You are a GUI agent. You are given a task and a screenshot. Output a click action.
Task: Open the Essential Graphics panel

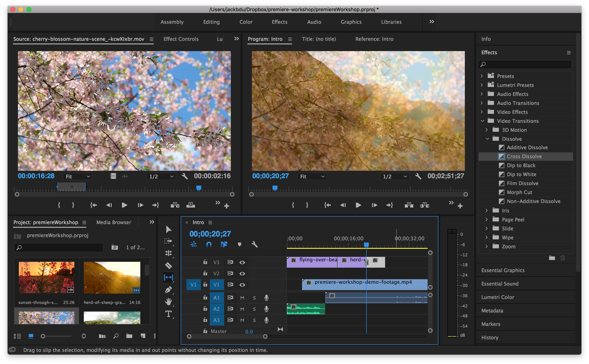[503, 270]
